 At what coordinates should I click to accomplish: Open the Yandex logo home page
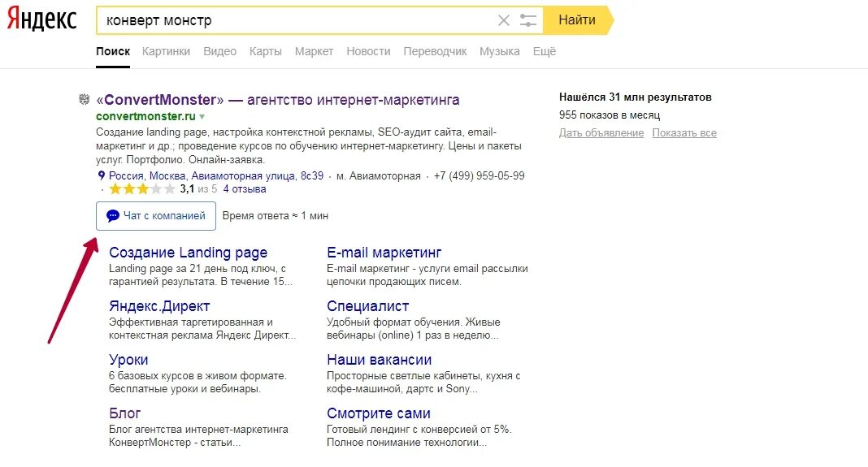(41, 19)
